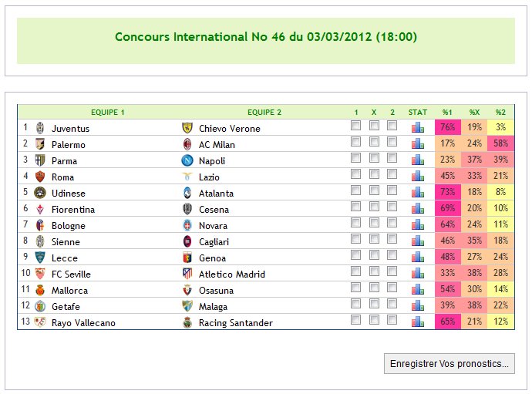
Task: Click the Genoa team crest
Action: (187, 258)
